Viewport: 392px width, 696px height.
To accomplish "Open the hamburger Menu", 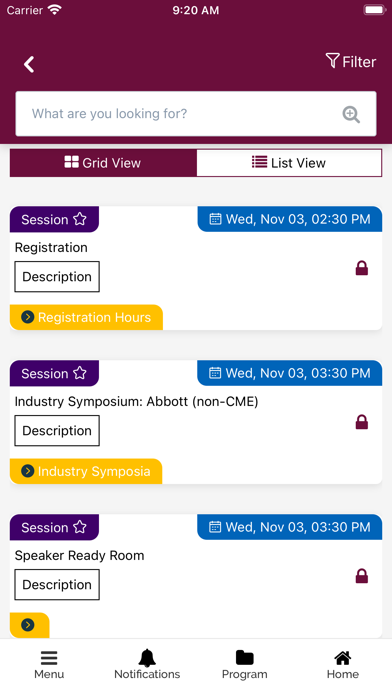I will 49,664.
